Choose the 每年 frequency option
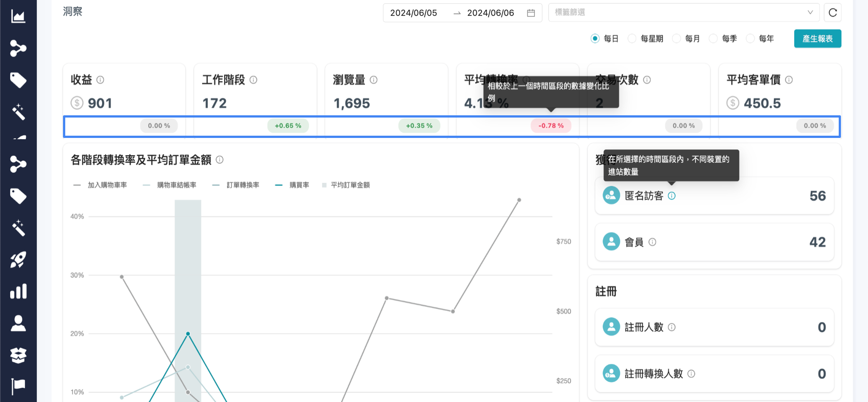868x402 pixels. click(750, 39)
